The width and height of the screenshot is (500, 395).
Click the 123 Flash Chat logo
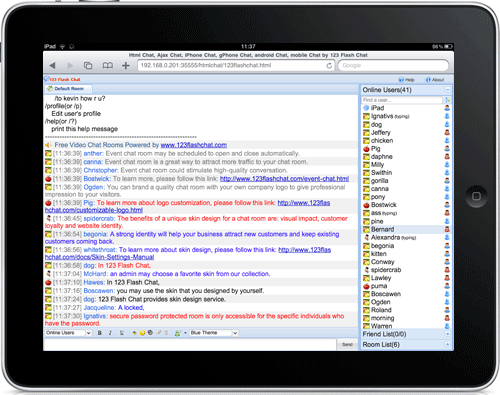(62, 79)
